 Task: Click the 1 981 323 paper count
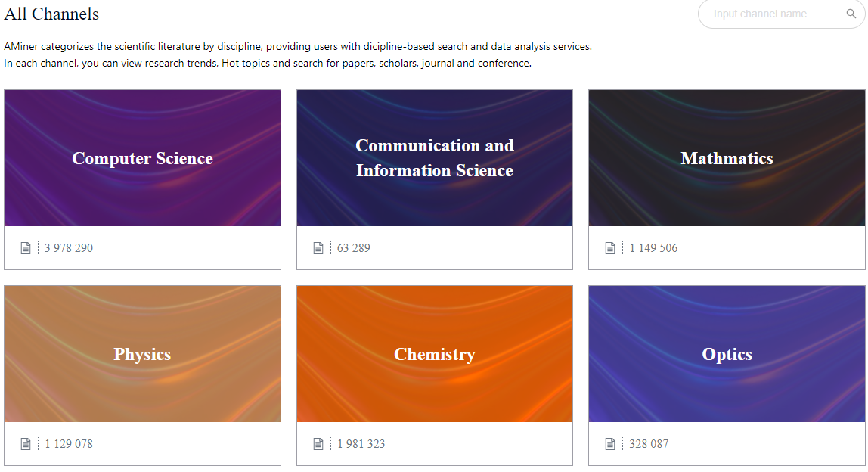coord(361,444)
